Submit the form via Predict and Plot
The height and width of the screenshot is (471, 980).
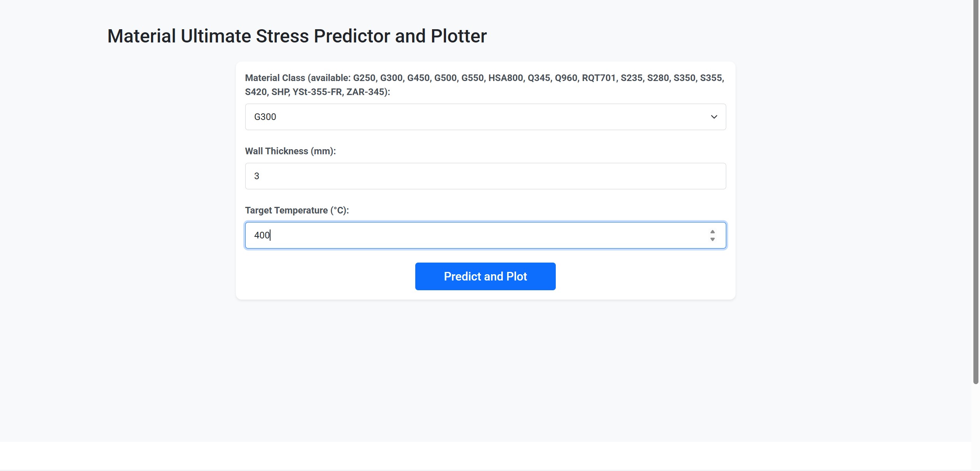[x=485, y=276]
